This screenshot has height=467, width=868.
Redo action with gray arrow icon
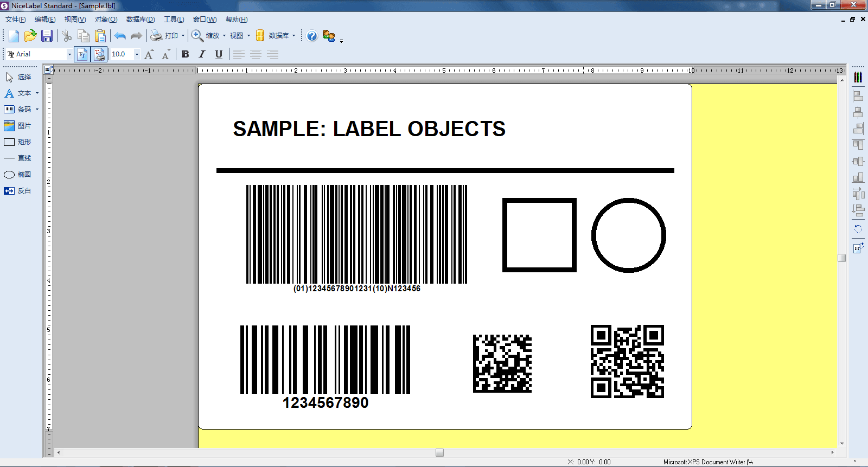pos(136,36)
